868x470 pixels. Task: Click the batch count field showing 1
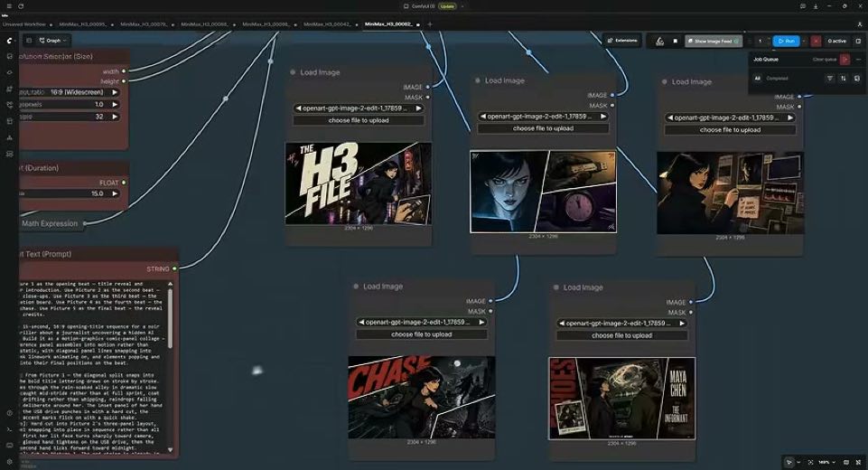(x=760, y=41)
